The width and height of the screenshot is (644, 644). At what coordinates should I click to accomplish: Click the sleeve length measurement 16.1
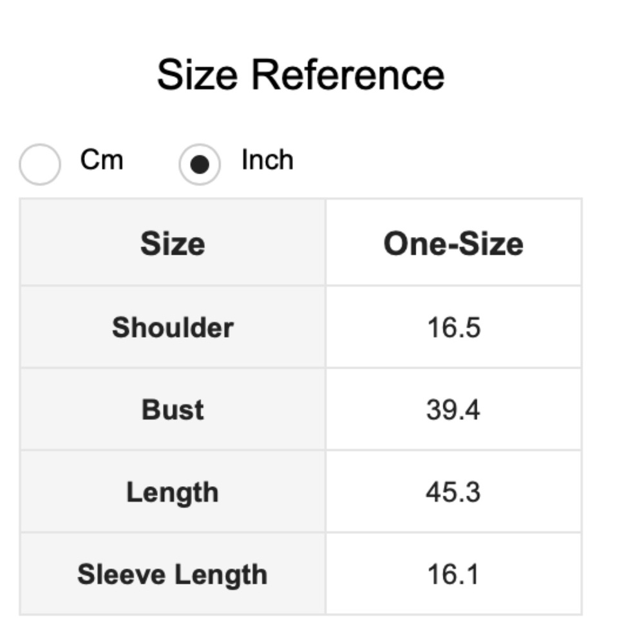pyautogui.click(x=453, y=574)
